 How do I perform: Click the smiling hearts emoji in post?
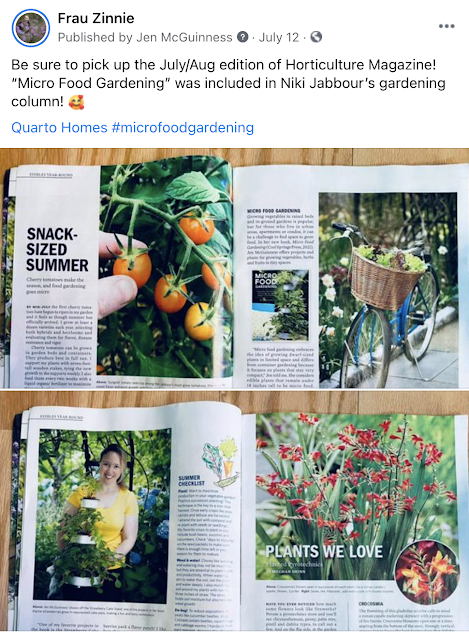[76, 101]
